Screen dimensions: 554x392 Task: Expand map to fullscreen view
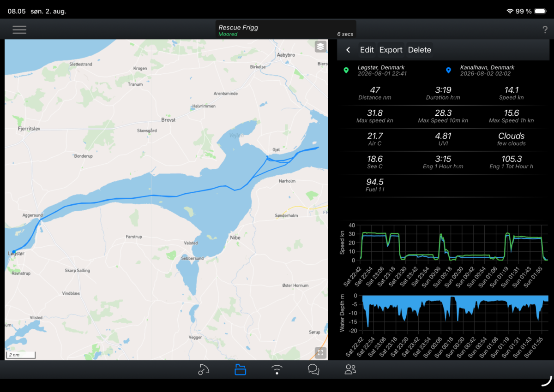coord(320,353)
